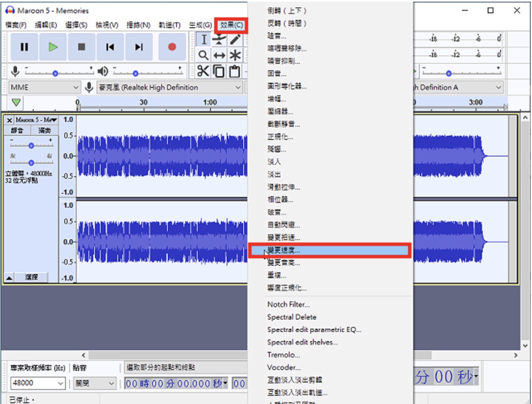Open the 檔案(F) menu

coord(16,25)
